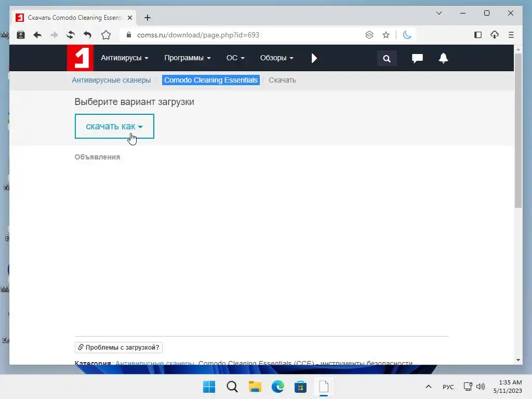532x399 pixels.
Task: Show hidden tray icons chevron
Action: click(429, 387)
